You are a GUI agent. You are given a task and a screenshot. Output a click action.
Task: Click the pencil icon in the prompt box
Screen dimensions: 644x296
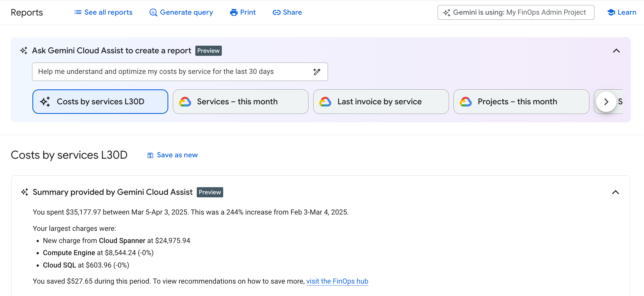coord(317,72)
